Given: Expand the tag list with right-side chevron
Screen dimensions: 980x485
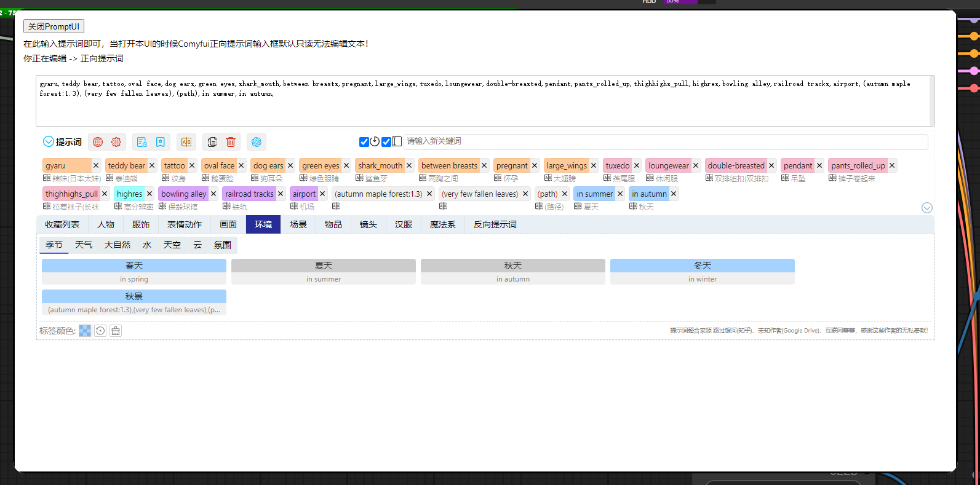Looking at the screenshot, I should [x=927, y=208].
